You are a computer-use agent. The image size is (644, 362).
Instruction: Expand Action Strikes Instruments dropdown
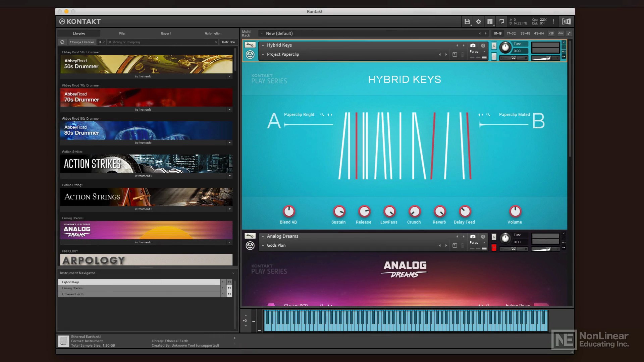[229, 176]
